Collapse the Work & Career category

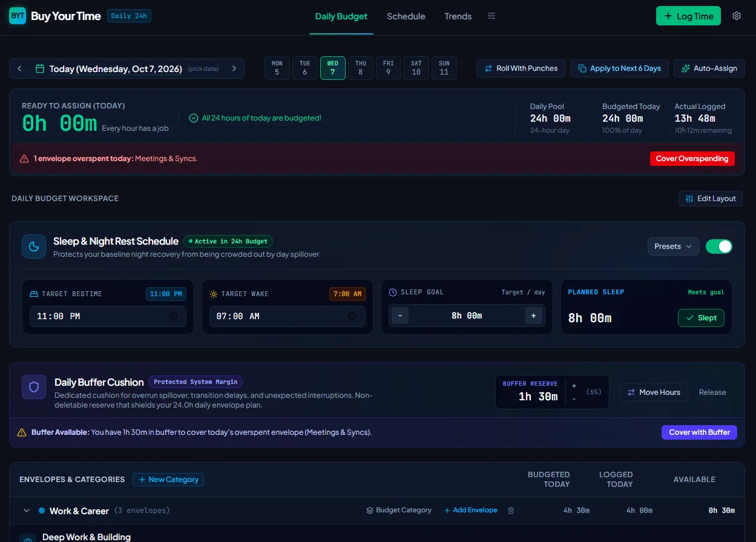(27, 511)
